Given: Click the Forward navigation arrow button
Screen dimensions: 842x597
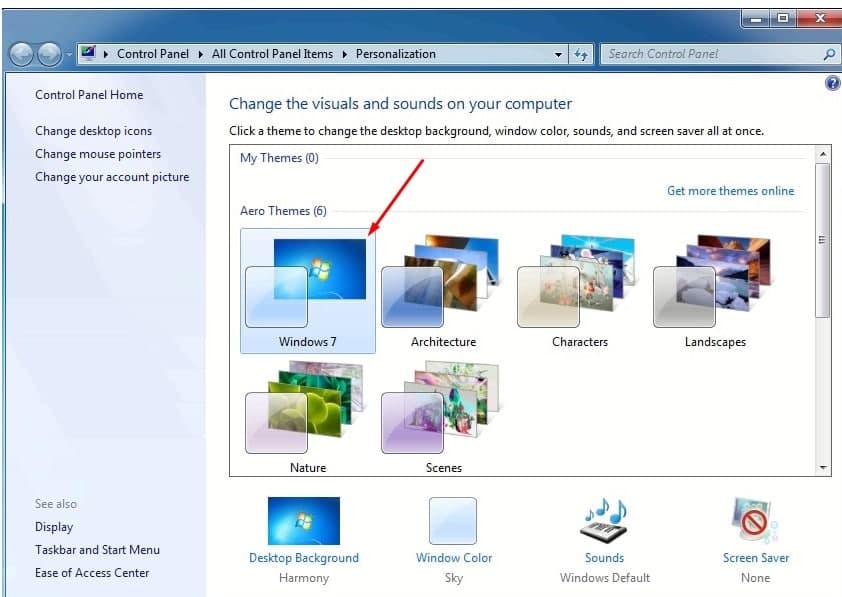Looking at the screenshot, I should [49, 54].
